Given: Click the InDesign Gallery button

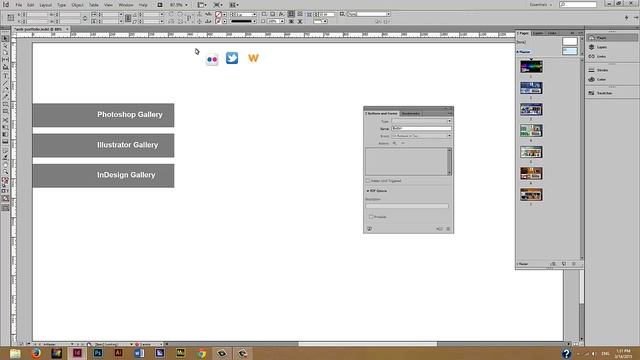Looking at the screenshot, I should coord(103,176).
